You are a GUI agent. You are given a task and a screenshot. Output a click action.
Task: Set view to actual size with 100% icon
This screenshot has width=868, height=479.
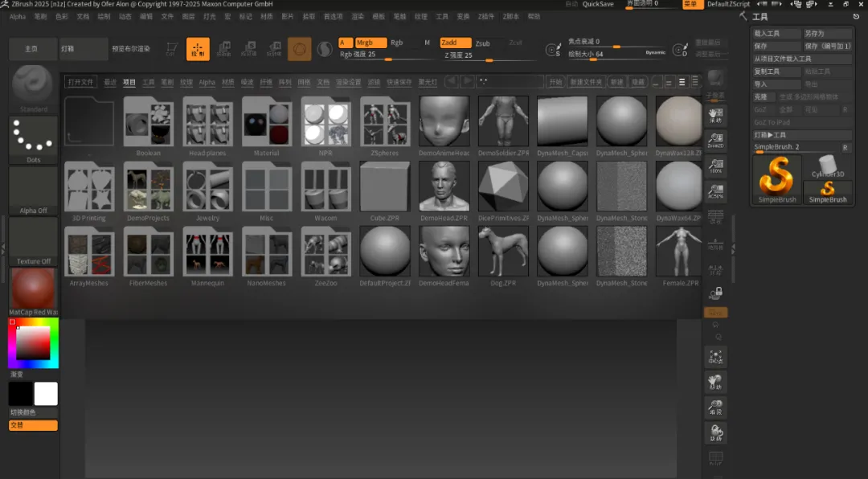[x=715, y=166]
